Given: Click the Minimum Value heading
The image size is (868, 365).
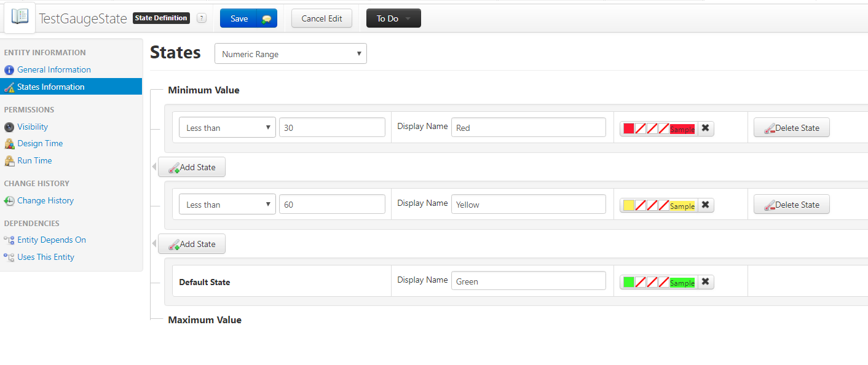Looking at the screenshot, I should pos(204,90).
